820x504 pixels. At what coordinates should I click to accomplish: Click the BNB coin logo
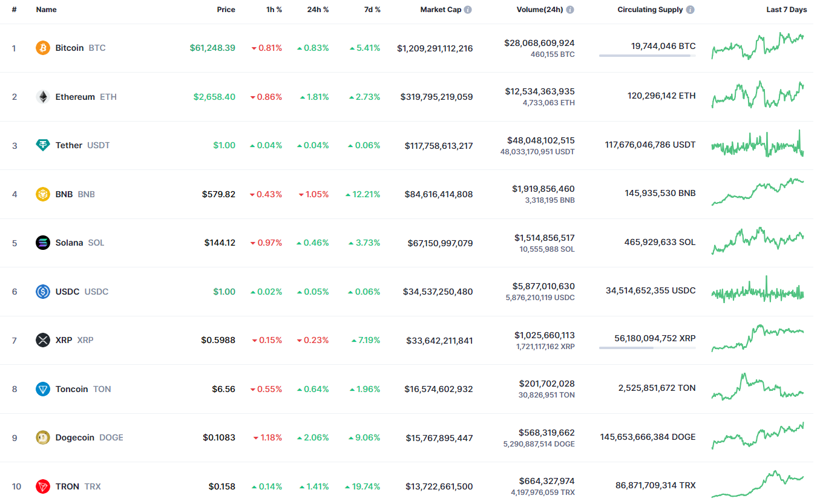coord(42,194)
